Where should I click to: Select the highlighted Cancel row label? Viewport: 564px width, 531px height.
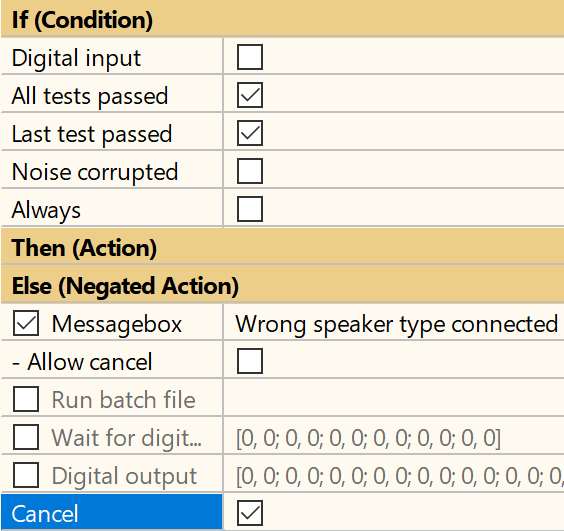tap(112, 513)
